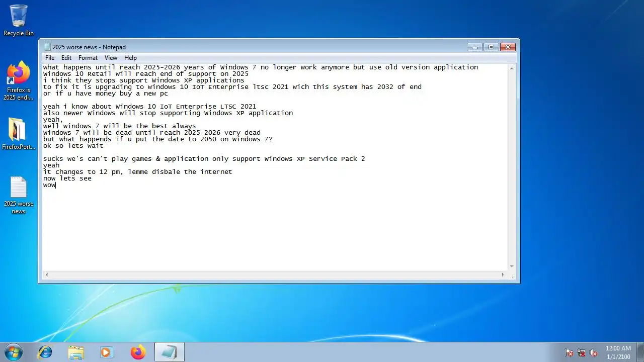Click the Notepad title bar icon

[x=47, y=47]
